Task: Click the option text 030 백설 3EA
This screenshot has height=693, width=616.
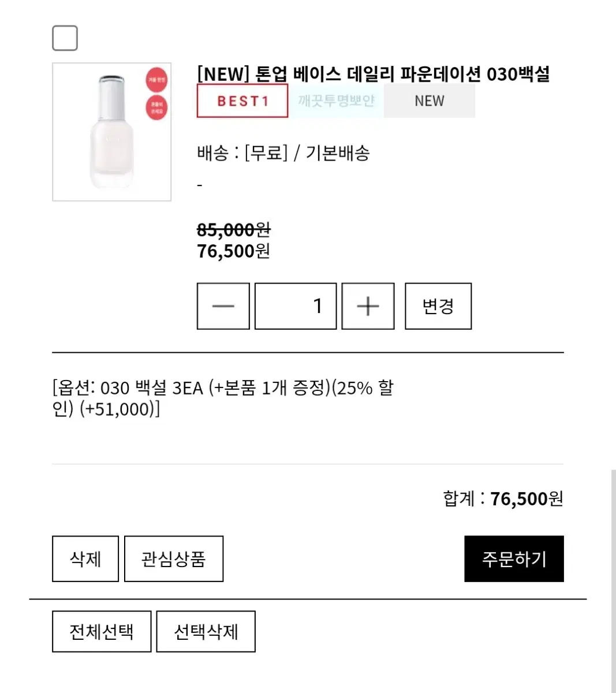Action: pyautogui.click(x=151, y=388)
